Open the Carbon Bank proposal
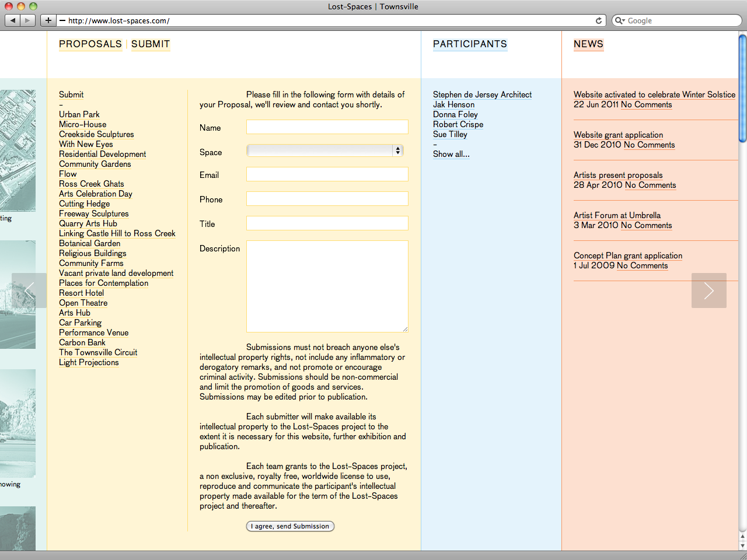747x560 pixels. [x=82, y=342]
